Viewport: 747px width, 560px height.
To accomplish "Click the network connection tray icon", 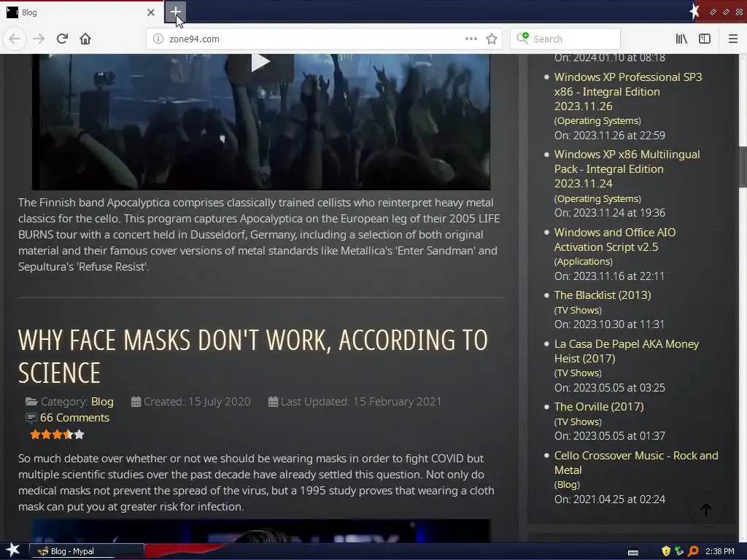I will pyautogui.click(x=679, y=551).
